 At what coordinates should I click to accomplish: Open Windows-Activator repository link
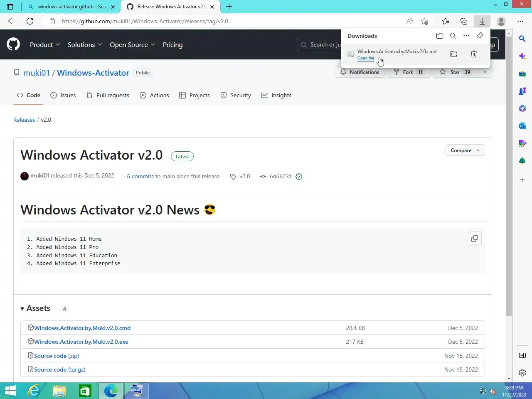[x=93, y=73]
